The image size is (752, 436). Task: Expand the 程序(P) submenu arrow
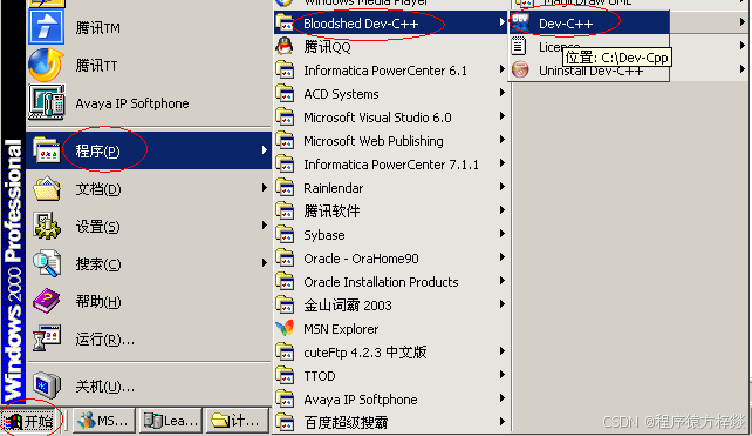coord(264,150)
